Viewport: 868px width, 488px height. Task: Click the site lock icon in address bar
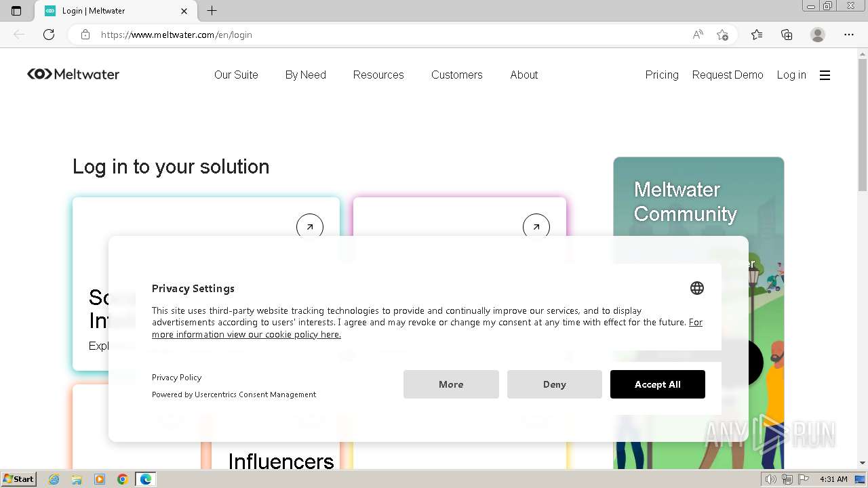tap(85, 35)
